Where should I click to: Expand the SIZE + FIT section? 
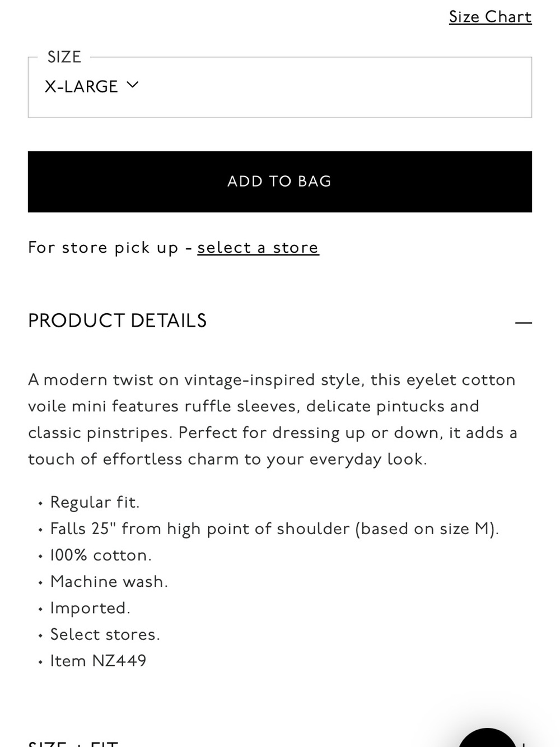tap(73, 744)
